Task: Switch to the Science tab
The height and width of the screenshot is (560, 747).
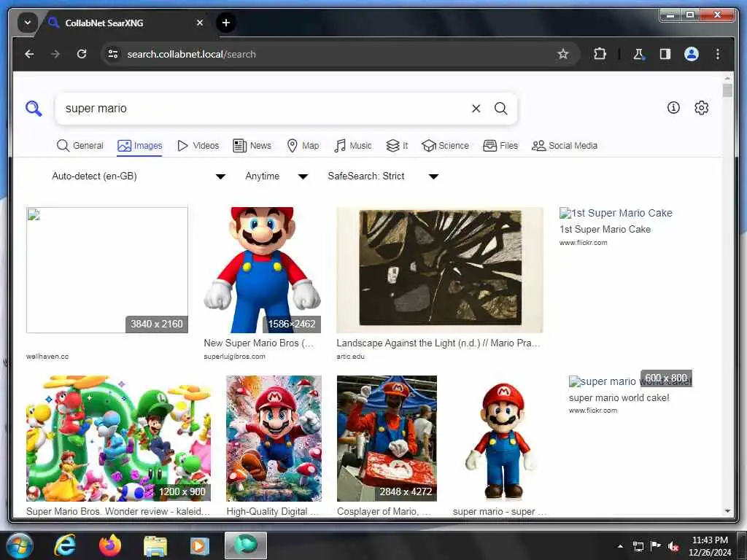Action: (x=446, y=146)
